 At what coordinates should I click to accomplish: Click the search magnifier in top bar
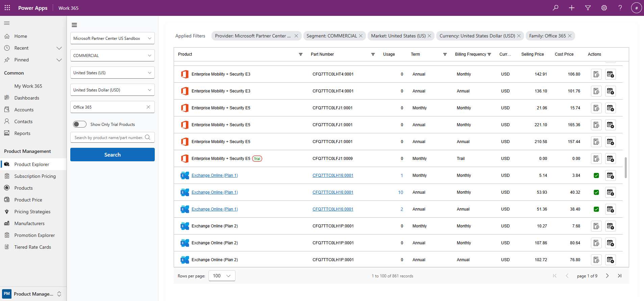[x=555, y=8]
